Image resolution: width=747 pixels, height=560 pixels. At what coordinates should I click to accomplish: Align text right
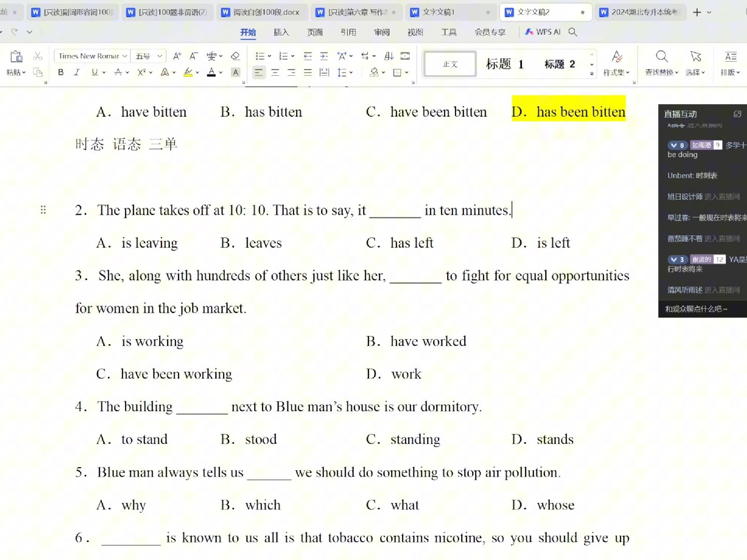point(291,73)
